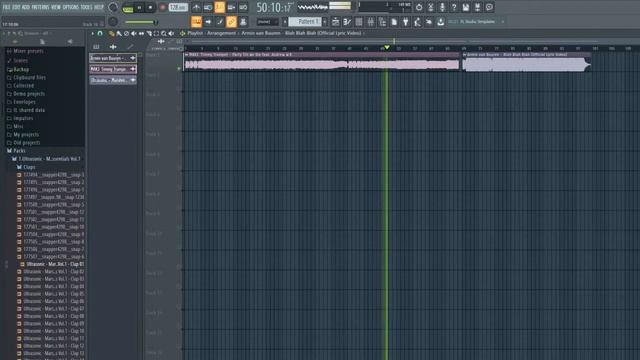Viewport: 640px width, 360px height.
Task: Toggle the highlighted countdown before recording
Action: point(220,7)
